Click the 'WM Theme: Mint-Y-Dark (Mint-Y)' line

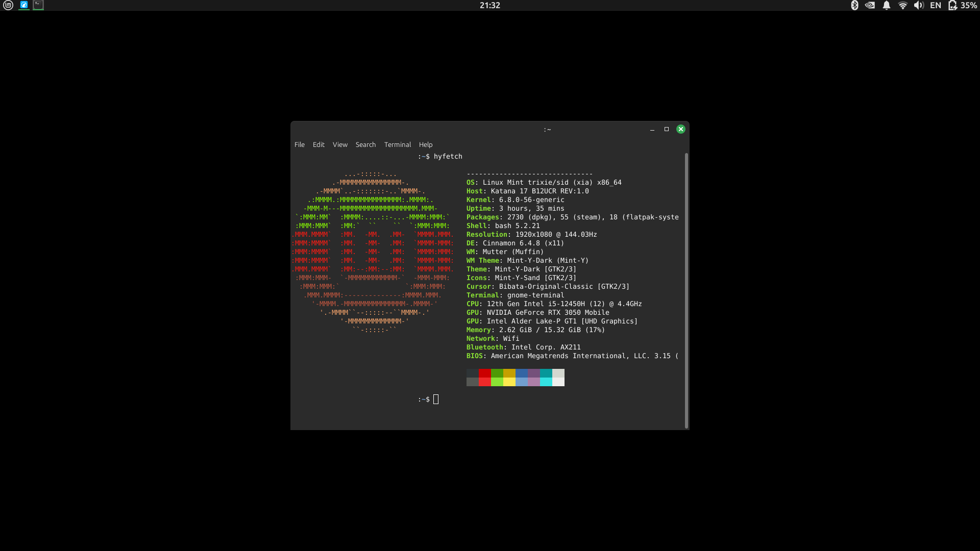tap(528, 261)
